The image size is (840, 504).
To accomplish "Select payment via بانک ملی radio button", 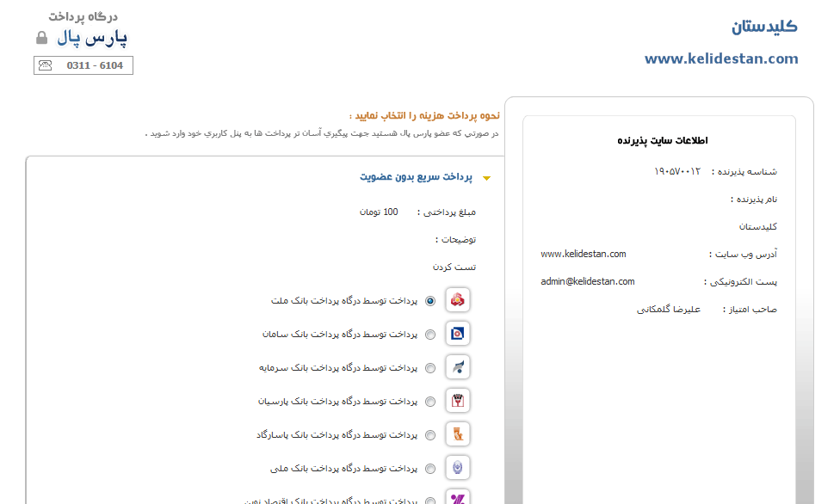I will (x=430, y=469).
